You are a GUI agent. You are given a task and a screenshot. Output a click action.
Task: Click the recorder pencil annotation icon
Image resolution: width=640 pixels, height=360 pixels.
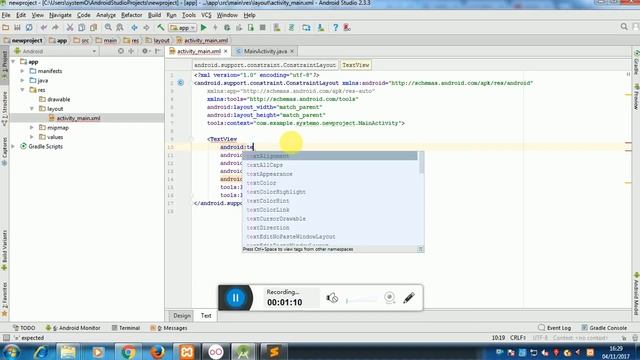point(409,298)
